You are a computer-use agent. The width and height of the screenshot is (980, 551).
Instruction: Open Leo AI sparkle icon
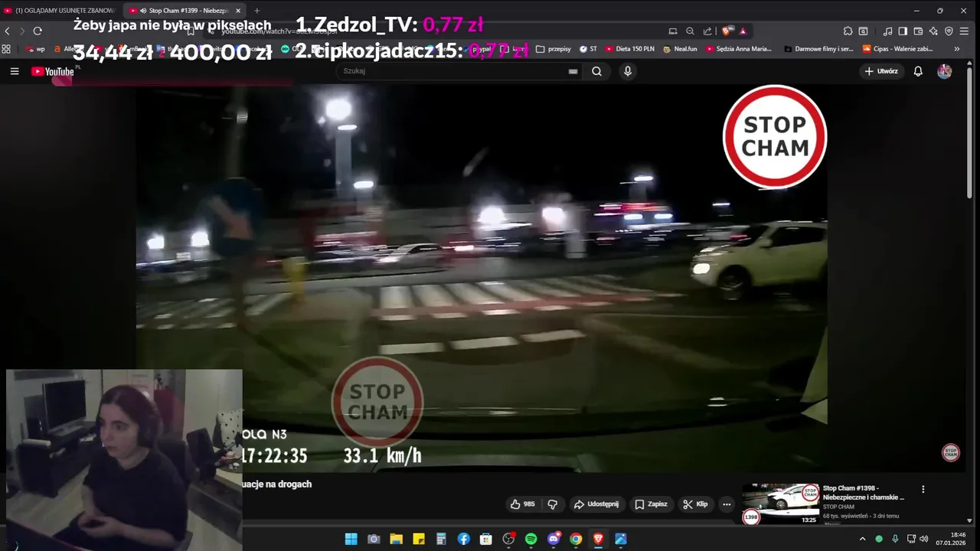click(933, 31)
